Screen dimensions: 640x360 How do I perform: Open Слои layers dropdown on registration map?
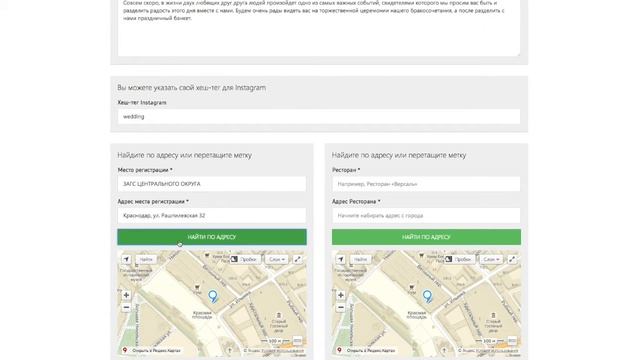click(x=277, y=259)
